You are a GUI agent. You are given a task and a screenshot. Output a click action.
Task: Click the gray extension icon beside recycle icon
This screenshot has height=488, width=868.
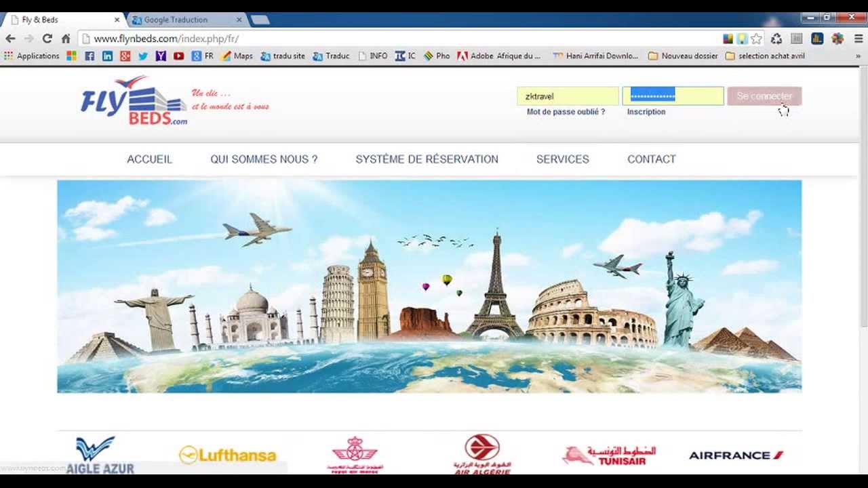click(x=797, y=39)
